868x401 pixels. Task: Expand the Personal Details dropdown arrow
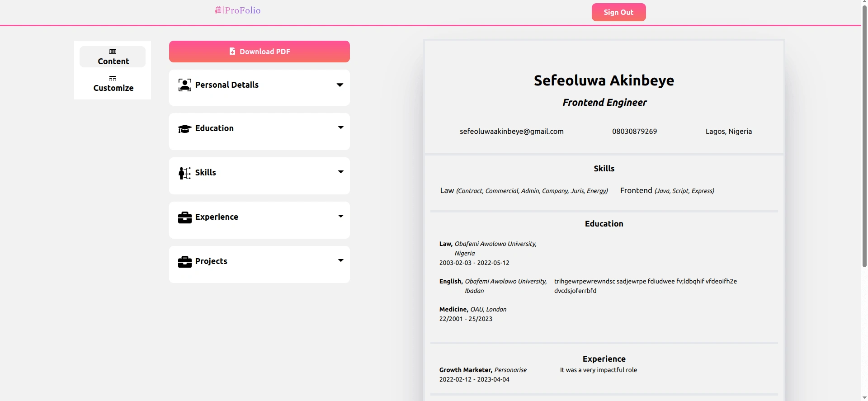coord(340,85)
